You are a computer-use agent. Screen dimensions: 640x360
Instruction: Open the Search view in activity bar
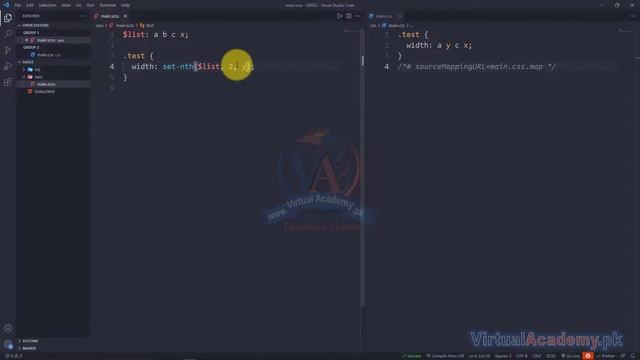point(8,33)
